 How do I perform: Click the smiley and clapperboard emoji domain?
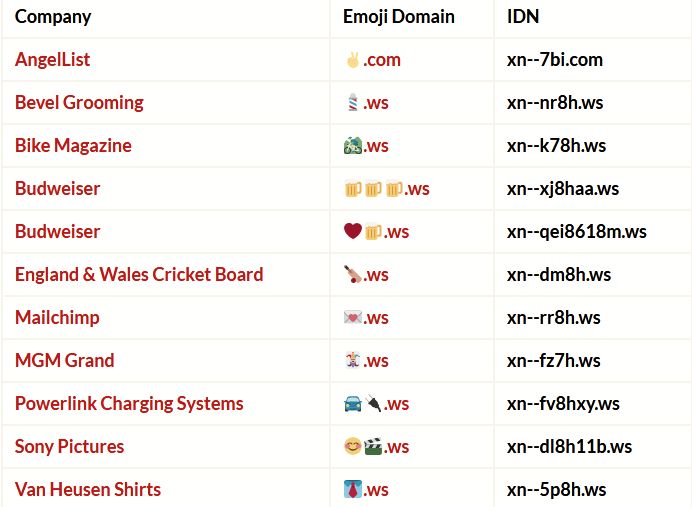376,446
